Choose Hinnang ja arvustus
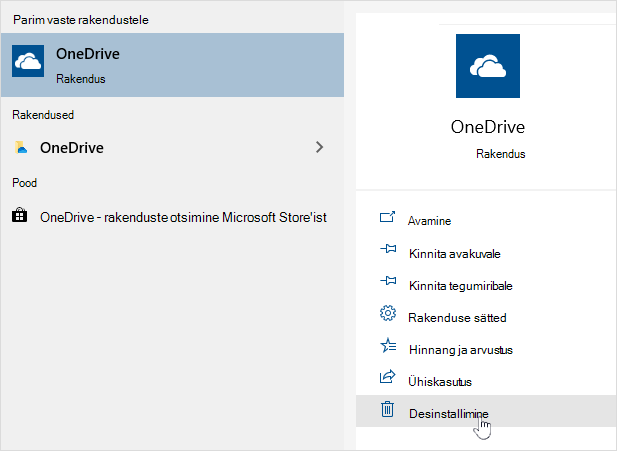Screen dimensions: 617x451 [x=486, y=349]
